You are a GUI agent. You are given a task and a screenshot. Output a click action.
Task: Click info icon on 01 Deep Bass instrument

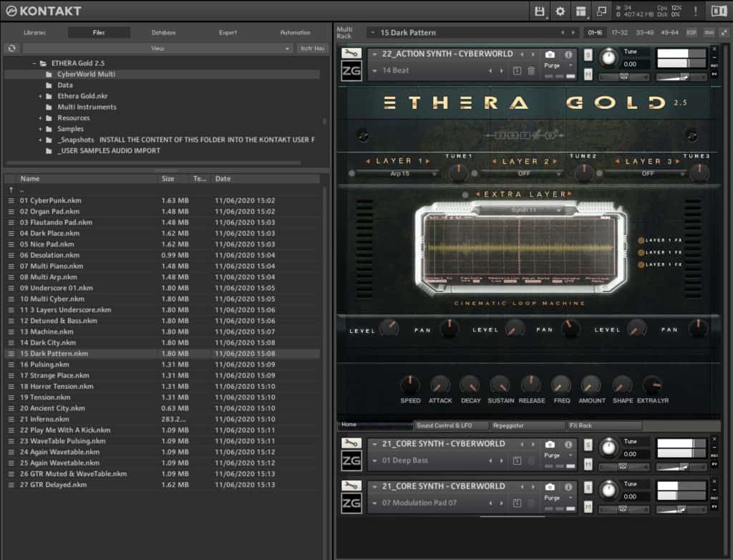click(568, 444)
